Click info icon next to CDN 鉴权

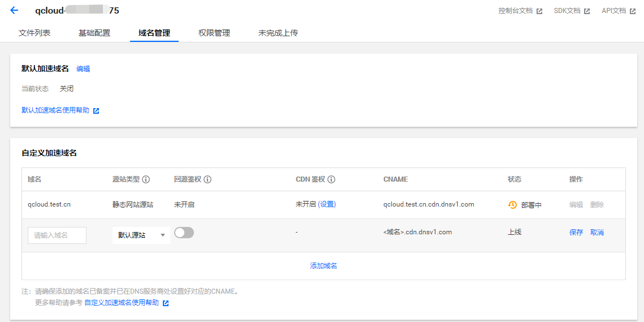point(331,179)
